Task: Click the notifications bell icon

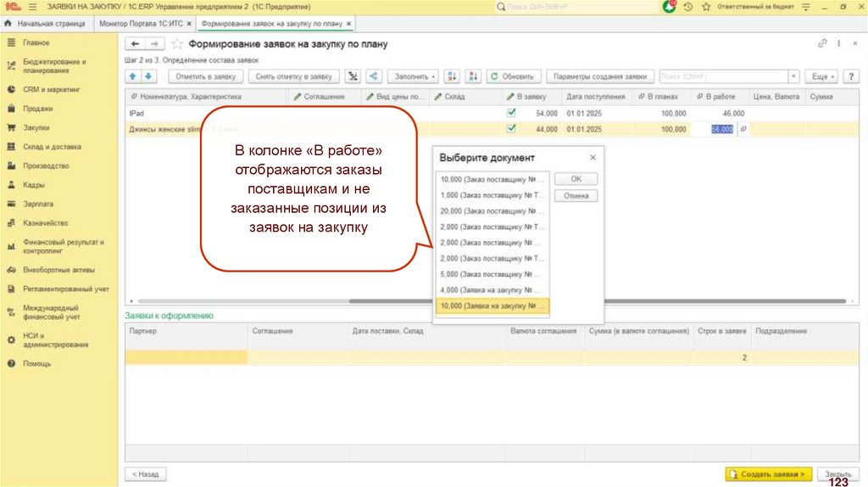Action: tap(670, 7)
